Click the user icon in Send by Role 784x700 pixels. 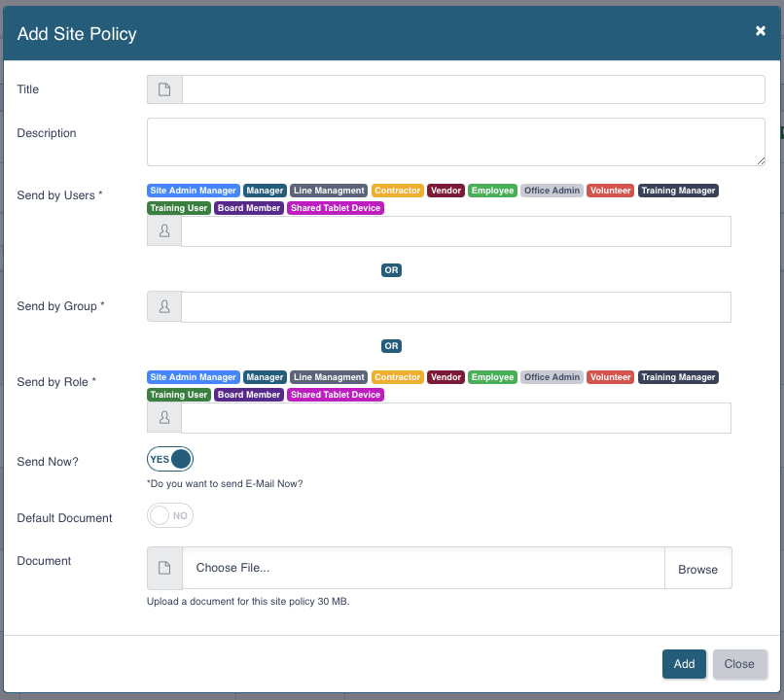(x=164, y=418)
